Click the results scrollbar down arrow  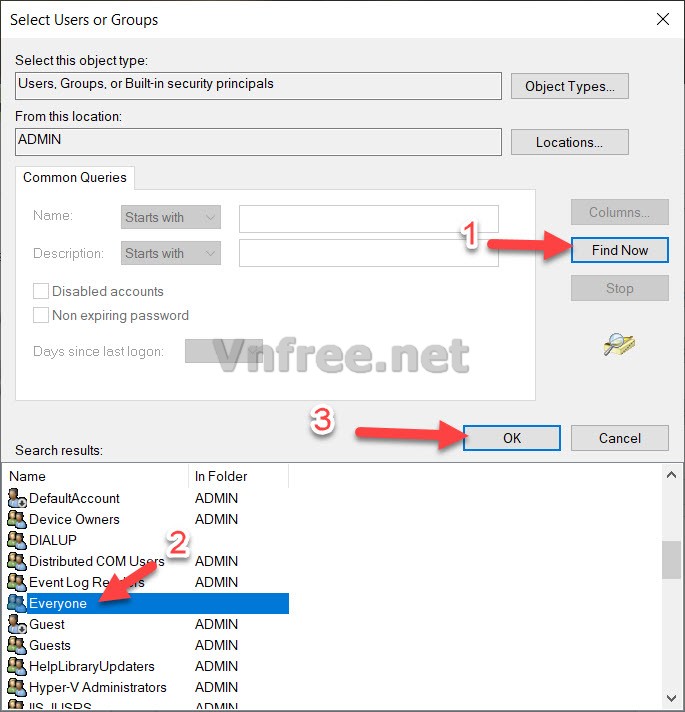671,698
